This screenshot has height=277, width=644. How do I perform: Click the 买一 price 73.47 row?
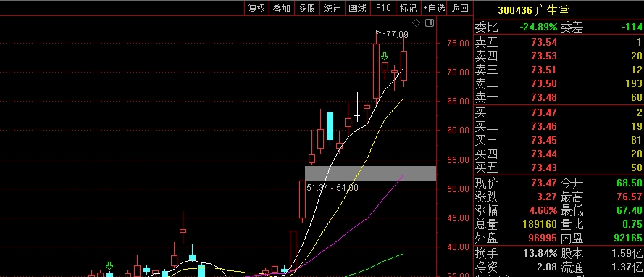(559, 112)
